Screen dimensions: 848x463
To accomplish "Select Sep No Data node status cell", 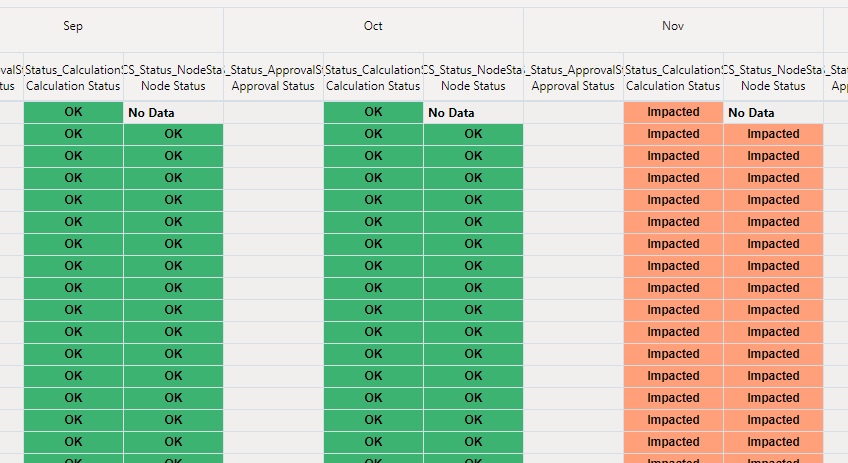I will coord(174,113).
